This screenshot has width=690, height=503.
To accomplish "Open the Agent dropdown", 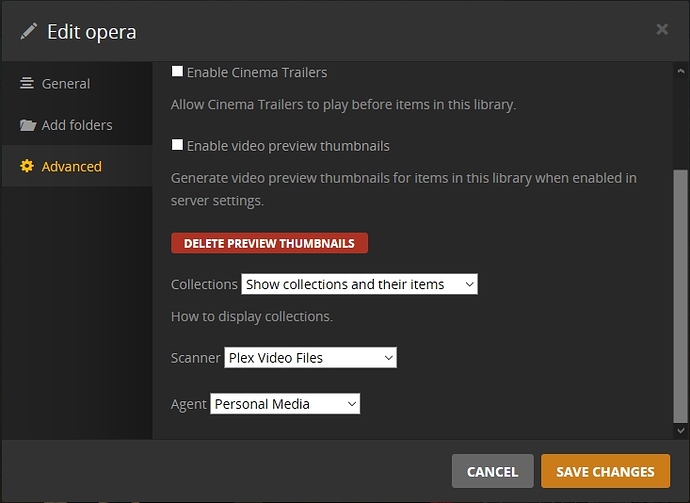I will pos(285,404).
